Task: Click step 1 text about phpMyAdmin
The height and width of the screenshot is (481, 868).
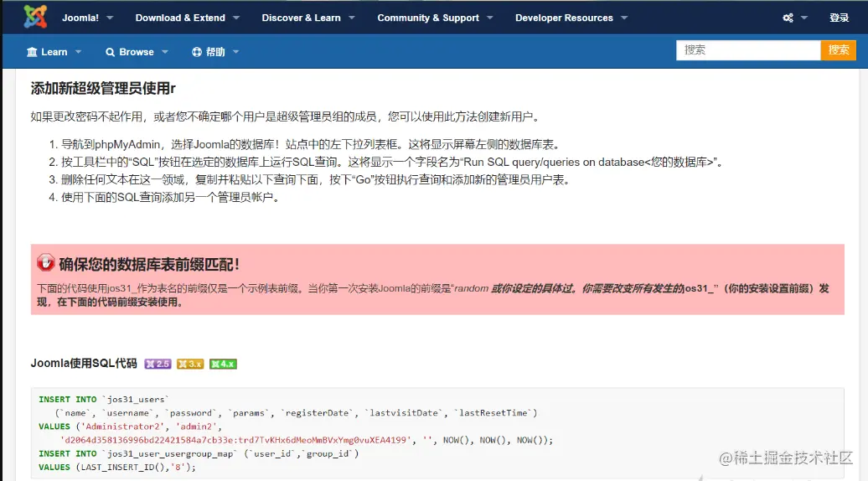Action: (x=313, y=144)
